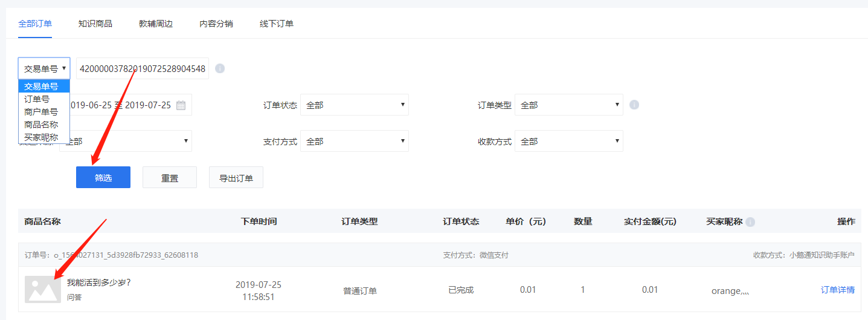
Task: Click the 问答 label under product title
Action: point(74,298)
